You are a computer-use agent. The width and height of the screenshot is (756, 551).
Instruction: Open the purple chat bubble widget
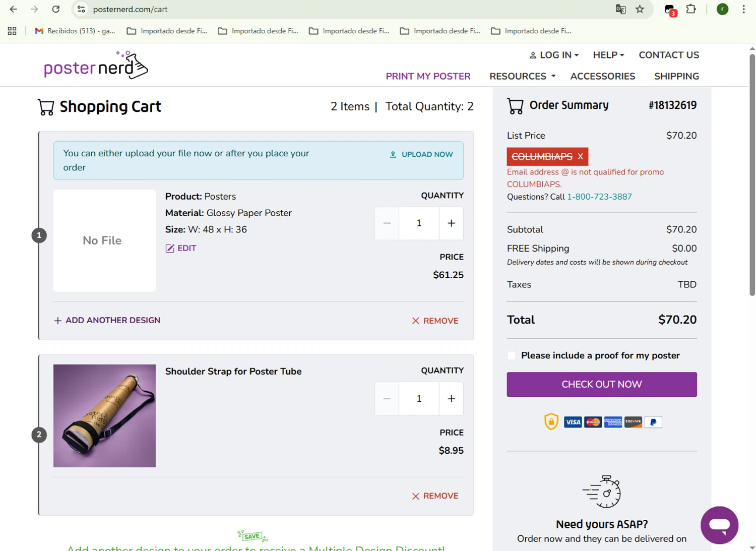click(719, 525)
